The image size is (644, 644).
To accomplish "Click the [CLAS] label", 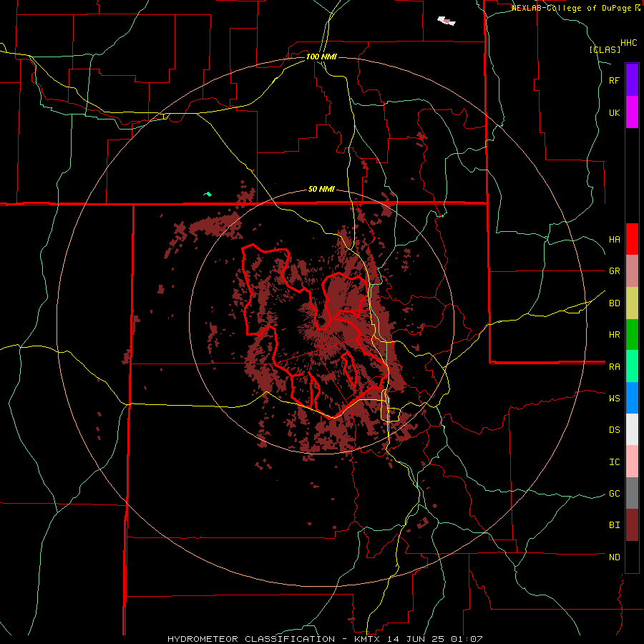I will click(x=605, y=49).
